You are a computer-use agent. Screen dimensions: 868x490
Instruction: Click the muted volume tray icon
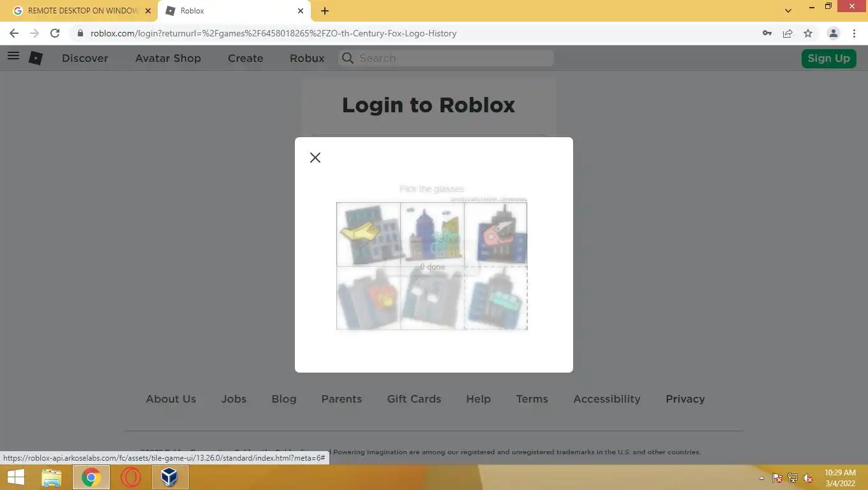coord(808,478)
